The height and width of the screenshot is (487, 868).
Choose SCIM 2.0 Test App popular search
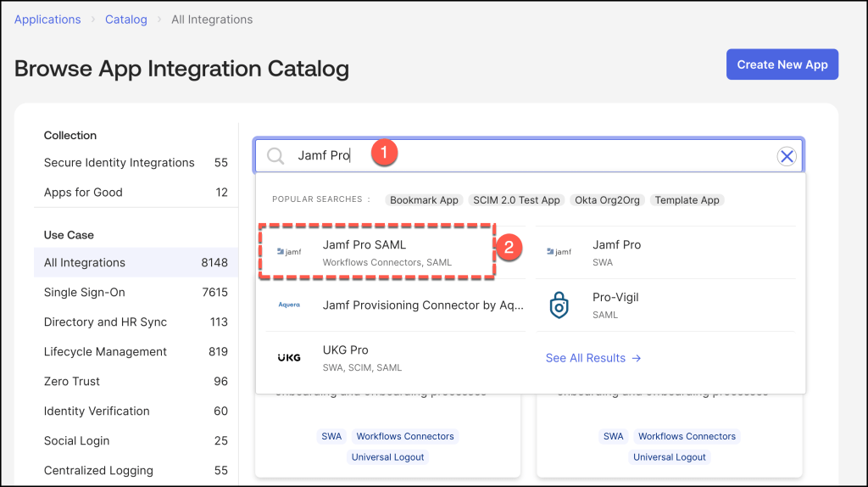[x=516, y=200]
